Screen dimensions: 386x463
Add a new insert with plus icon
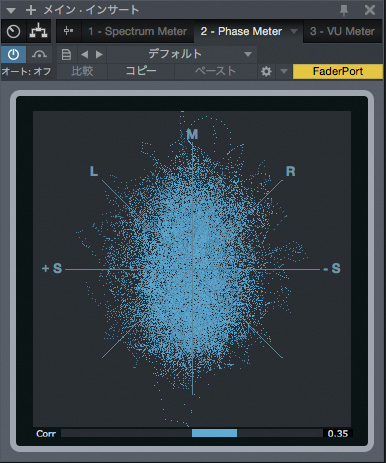[x=31, y=10]
